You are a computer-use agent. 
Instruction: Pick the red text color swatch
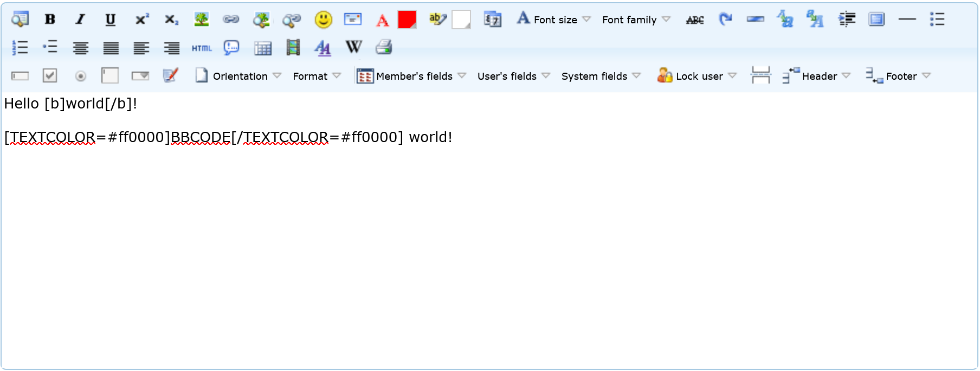point(407,20)
